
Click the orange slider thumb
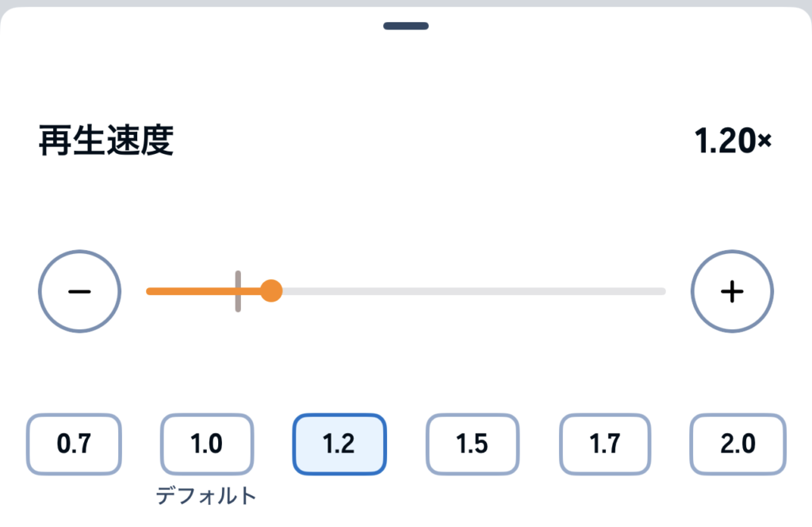tap(271, 290)
